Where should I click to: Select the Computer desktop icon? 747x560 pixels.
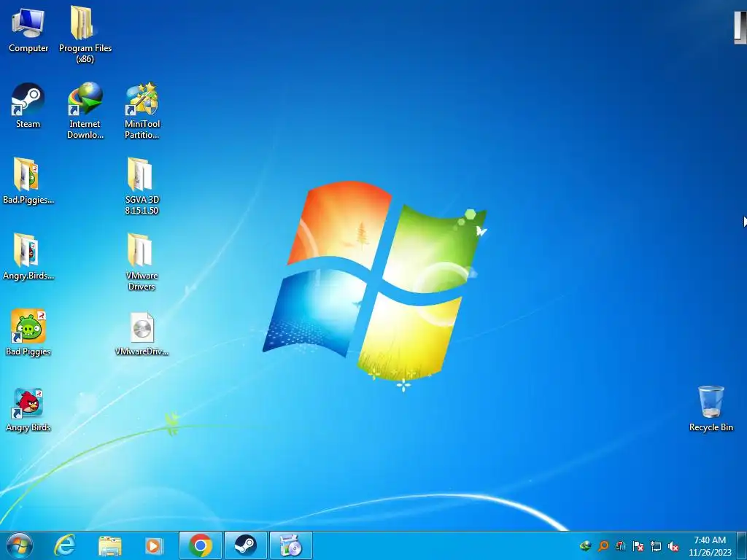[28, 28]
